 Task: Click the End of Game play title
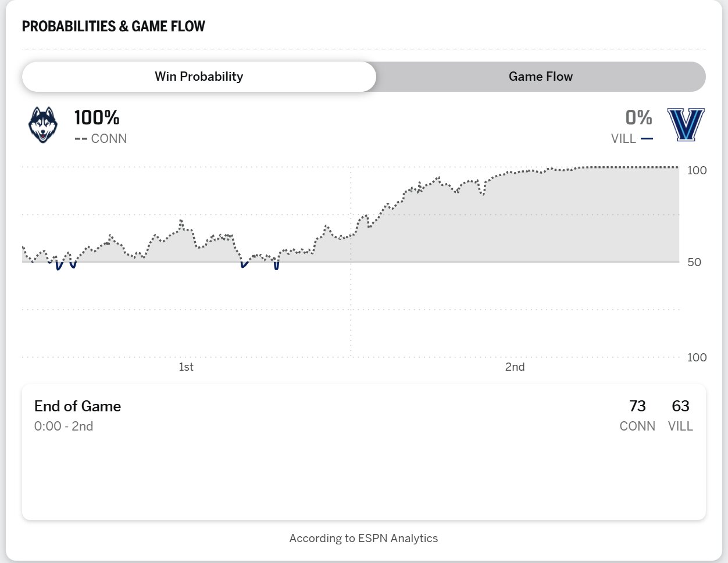pos(77,406)
